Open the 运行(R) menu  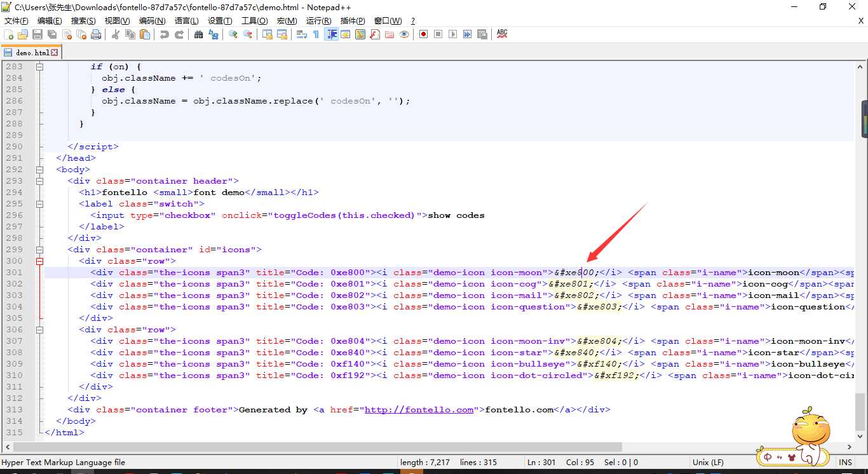coord(318,21)
